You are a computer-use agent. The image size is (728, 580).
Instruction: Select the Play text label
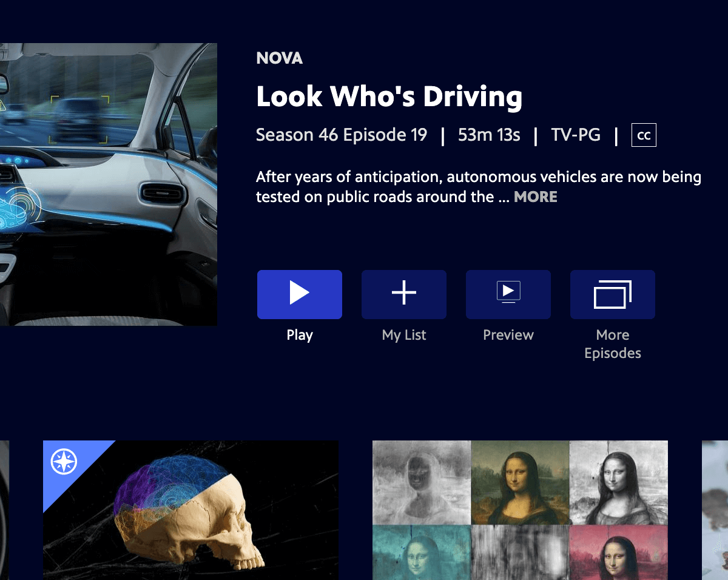(x=300, y=335)
